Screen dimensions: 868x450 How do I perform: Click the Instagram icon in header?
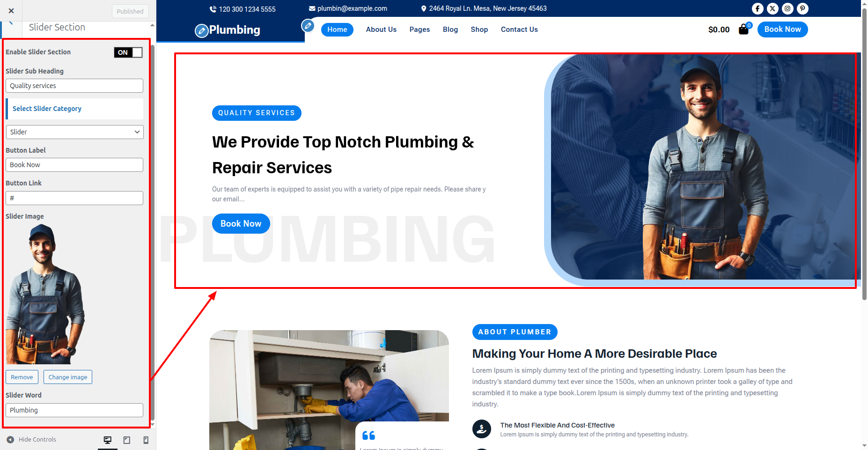point(787,8)
